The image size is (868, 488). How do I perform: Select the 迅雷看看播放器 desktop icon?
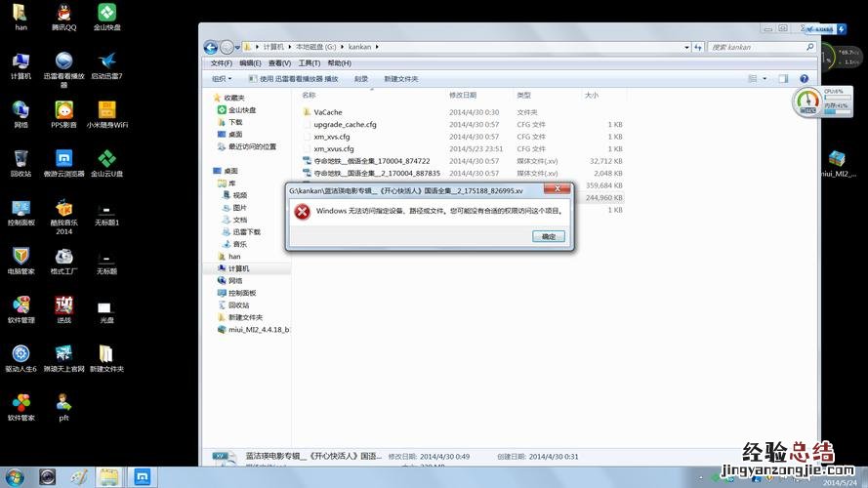[64, 69]
